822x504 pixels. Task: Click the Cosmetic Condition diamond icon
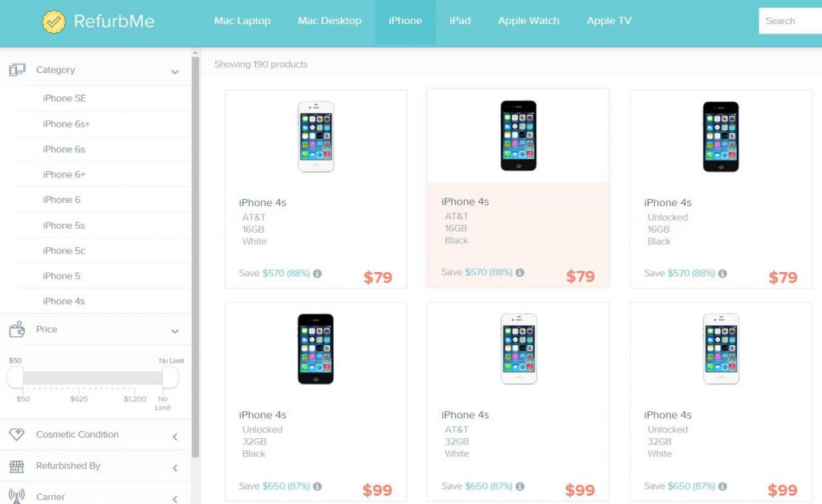tap(17, 434)
